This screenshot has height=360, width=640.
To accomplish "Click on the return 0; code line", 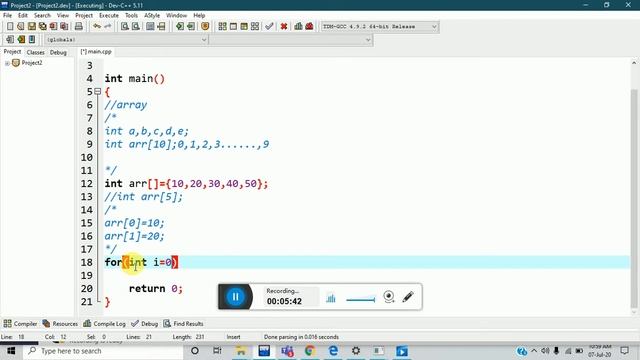I will coord(156,289).
